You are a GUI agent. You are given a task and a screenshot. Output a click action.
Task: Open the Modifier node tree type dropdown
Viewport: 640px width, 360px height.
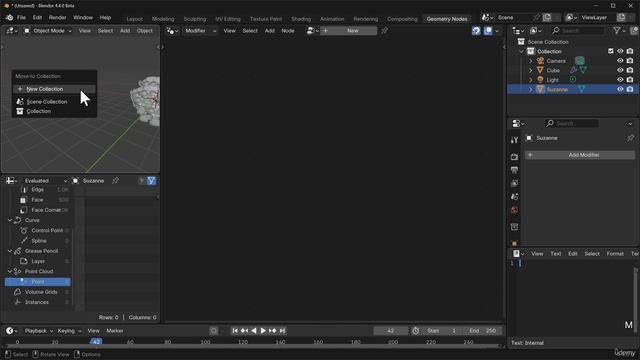(200, 31)
